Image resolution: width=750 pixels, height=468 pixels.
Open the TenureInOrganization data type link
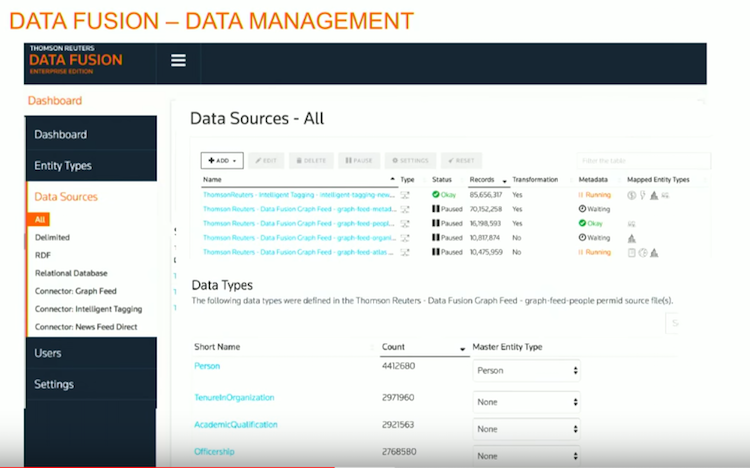tap(234, 398)
